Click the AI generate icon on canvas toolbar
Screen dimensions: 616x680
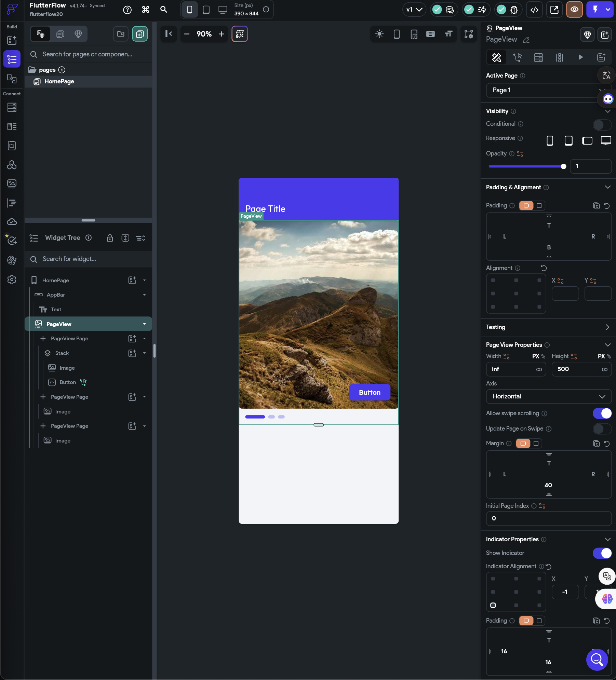click(240, 34)
